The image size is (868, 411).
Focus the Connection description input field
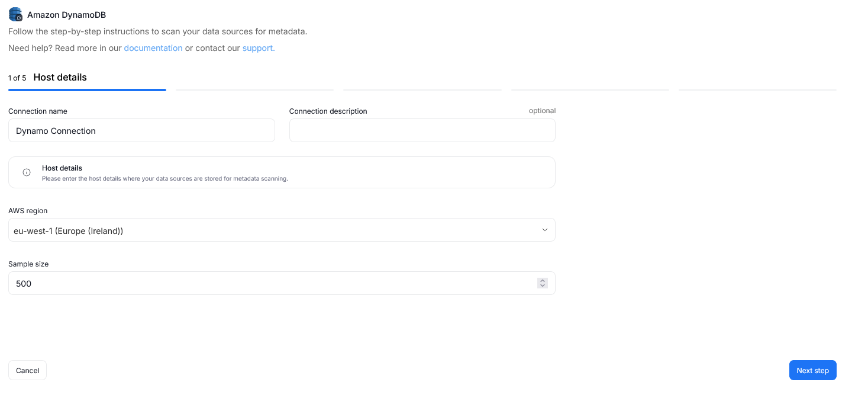pos(422,130)
